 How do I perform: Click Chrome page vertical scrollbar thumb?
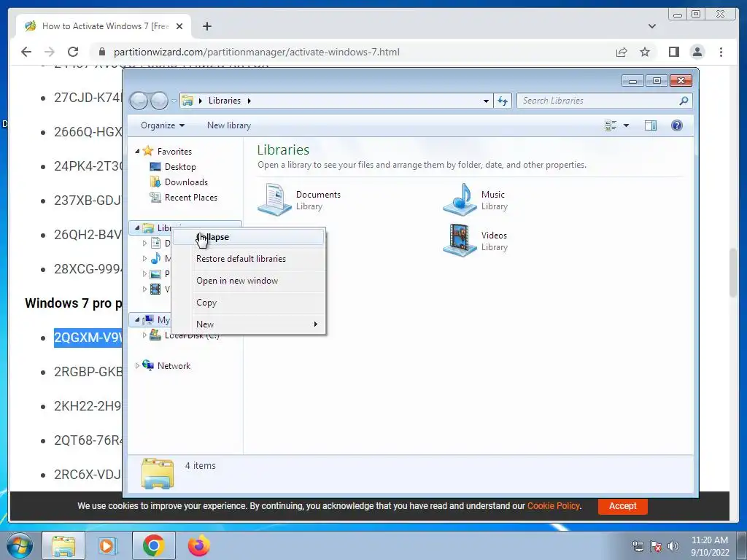[734, 272]
